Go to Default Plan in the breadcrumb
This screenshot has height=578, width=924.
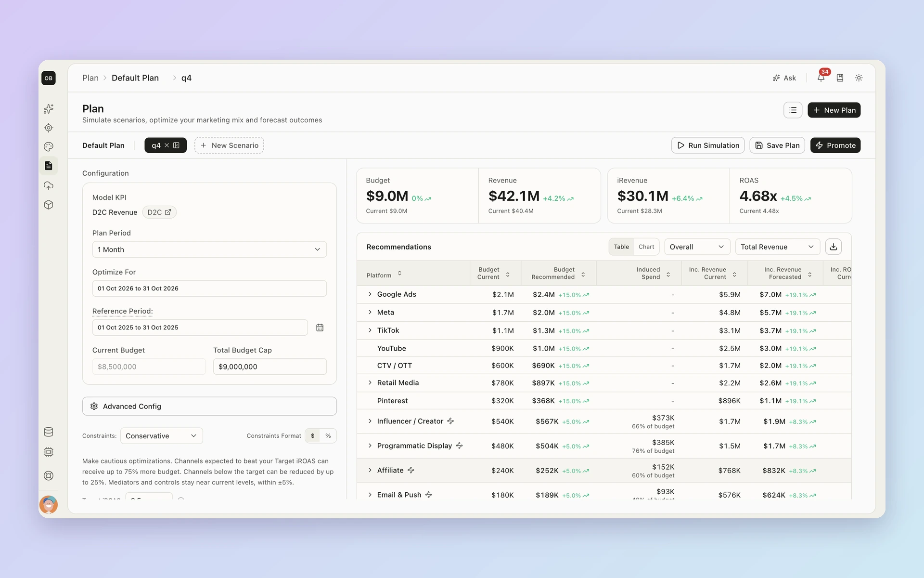point(135,78)
